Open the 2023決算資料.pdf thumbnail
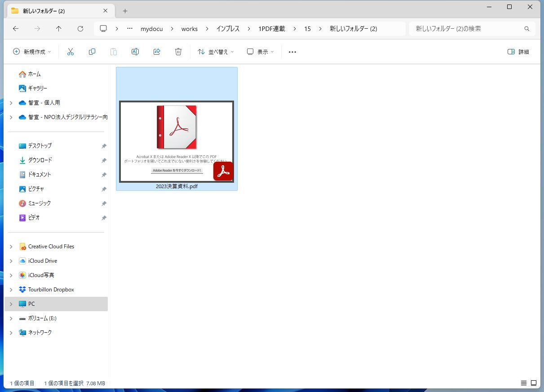Image resolution: width=544 pixels, height=392 pixels. click(176, 141)
